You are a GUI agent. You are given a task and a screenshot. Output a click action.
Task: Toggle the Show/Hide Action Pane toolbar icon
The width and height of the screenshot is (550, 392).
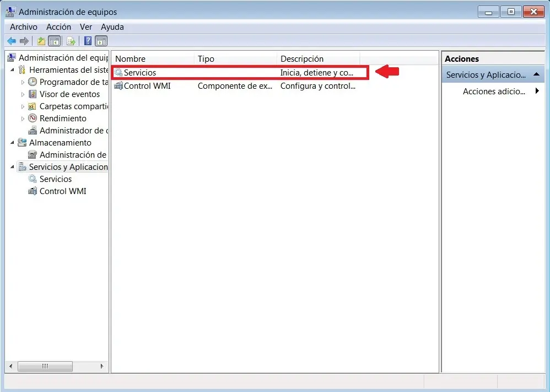tap(101, 41)
